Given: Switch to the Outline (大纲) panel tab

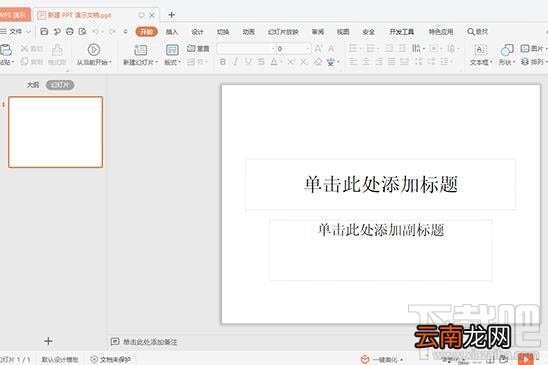Looking at the screenshot, I should [x=33, y=85].
